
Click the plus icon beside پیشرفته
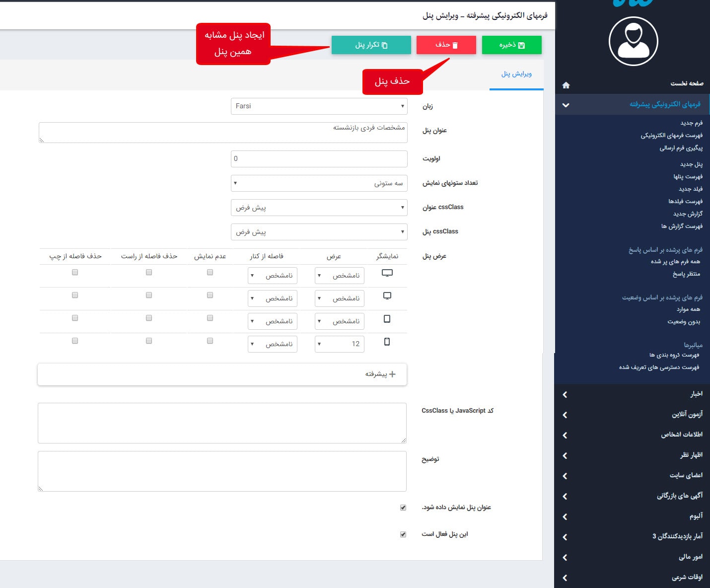pyautogui.click(x=392, y=374)
